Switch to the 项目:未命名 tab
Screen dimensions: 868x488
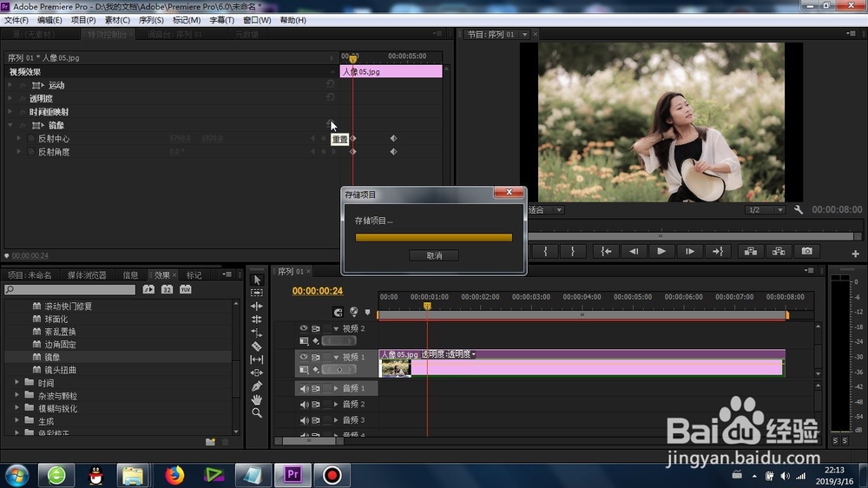click(x=30, y=274)
